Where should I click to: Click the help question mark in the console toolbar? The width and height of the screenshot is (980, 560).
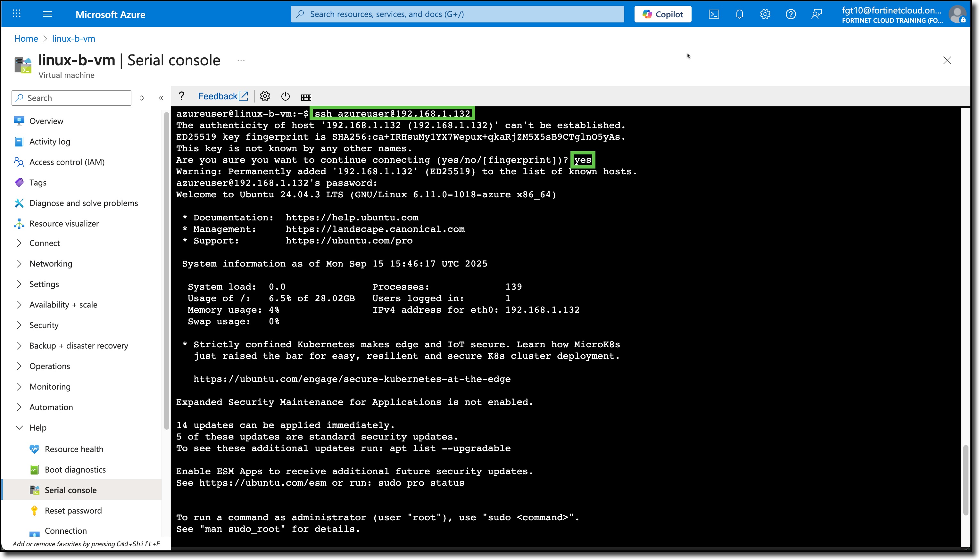181,96
